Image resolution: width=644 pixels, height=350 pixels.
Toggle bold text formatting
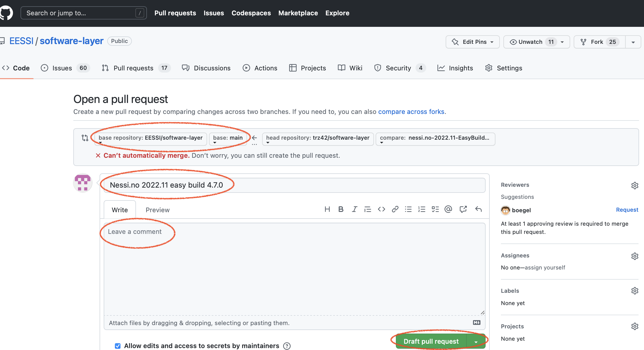340,210
